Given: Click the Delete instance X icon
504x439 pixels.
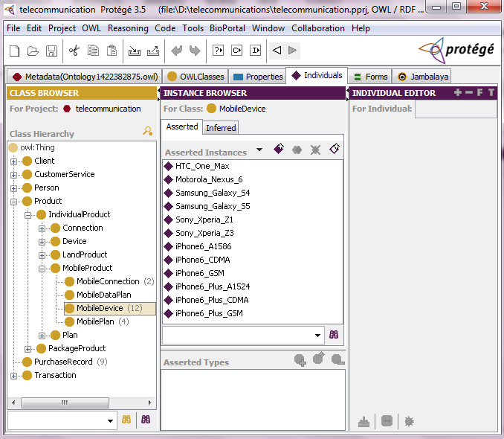Looking at the screenshot, I should 316,150.
